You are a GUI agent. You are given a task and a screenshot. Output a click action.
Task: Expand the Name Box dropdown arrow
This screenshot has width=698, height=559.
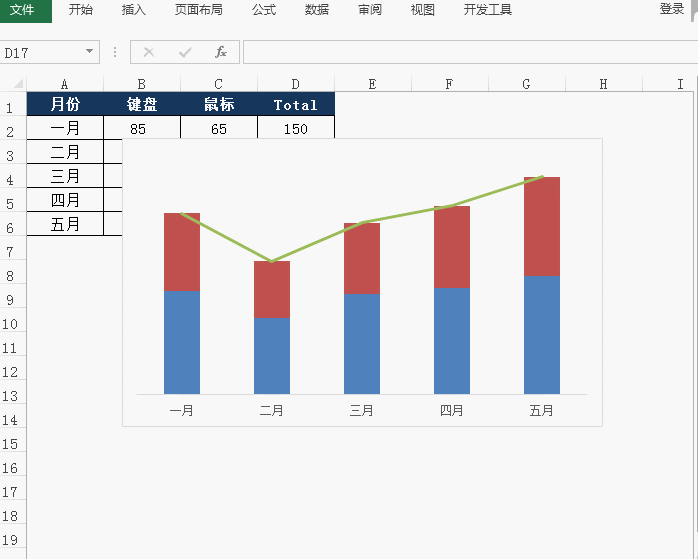[89, 52]
